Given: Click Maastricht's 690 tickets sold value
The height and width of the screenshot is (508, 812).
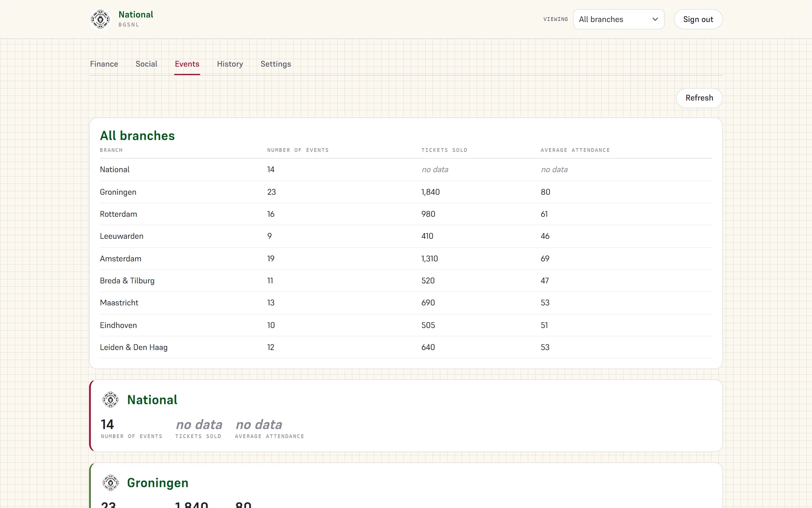Looking at the screenshot, I should (x=428, y=303).
